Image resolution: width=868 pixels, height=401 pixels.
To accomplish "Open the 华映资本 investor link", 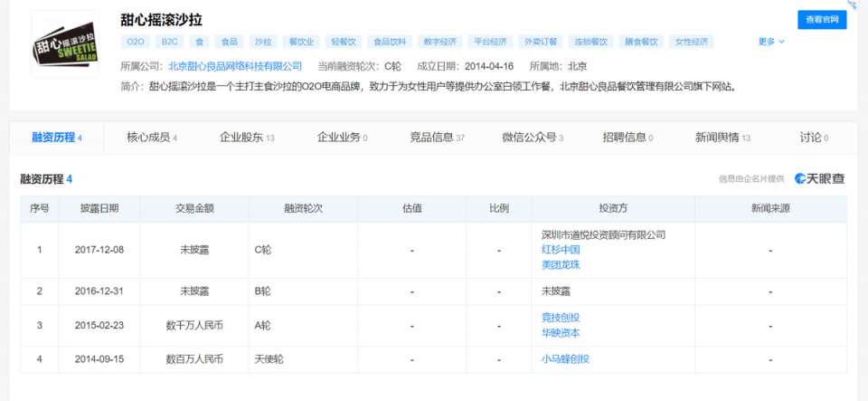I will point(560,332).
